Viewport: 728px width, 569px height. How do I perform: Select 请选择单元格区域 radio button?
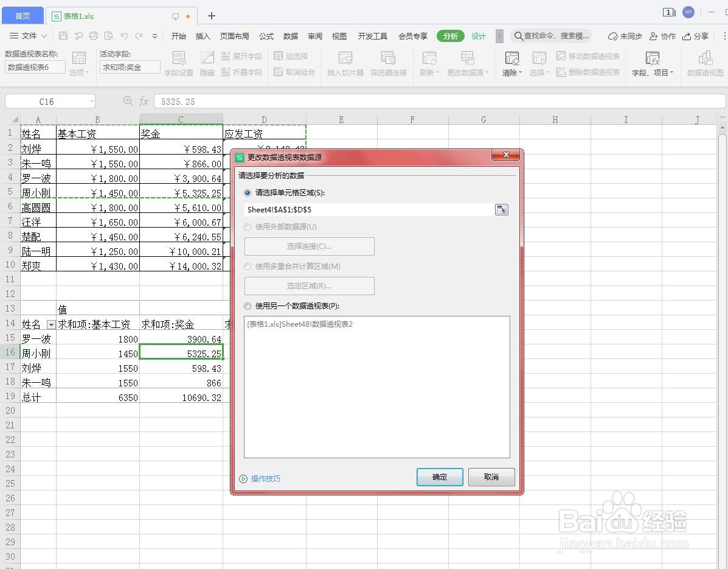pos(248,192)
